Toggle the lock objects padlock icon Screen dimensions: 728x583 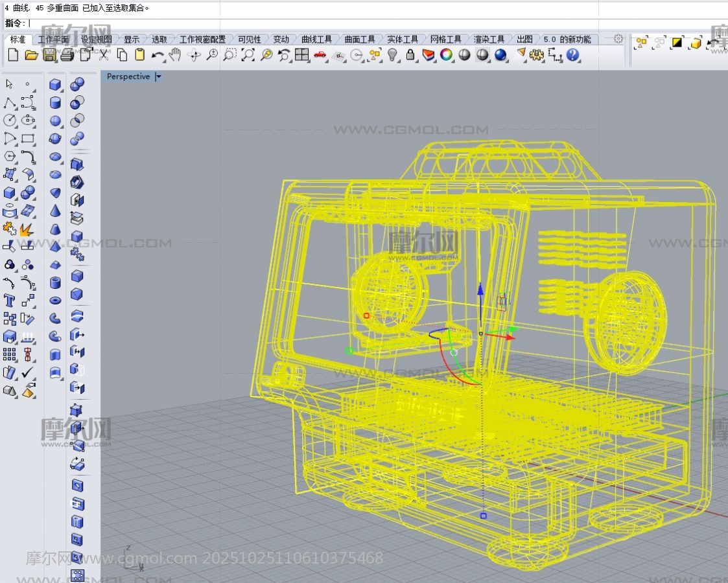(410, 55)
